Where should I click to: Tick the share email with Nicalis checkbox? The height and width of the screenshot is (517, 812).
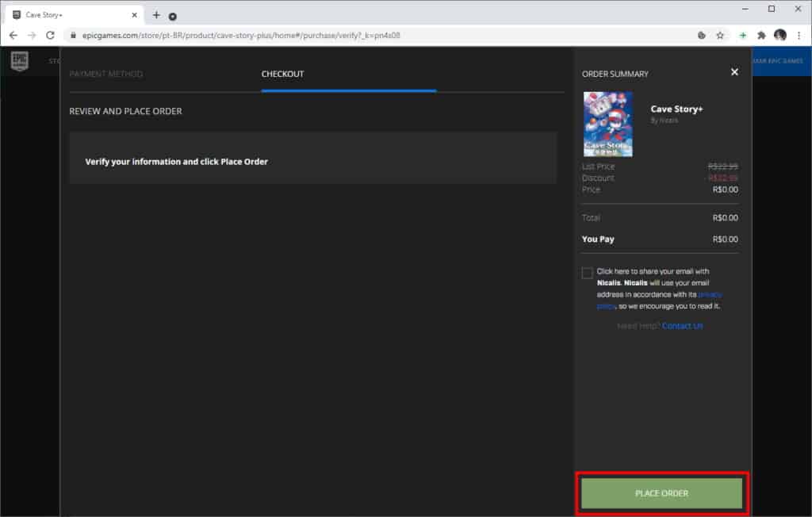587,273
